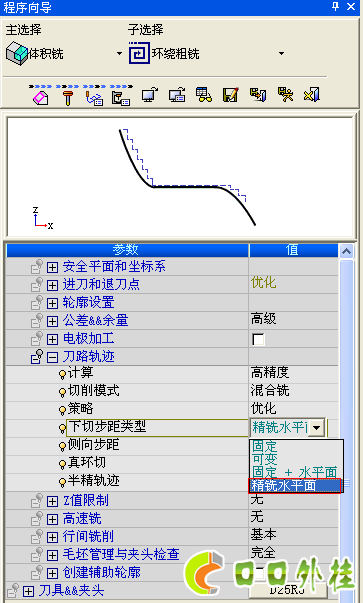The image size is (363, 603).
Task: Expand the 电极加工 group
Action: 52,339
